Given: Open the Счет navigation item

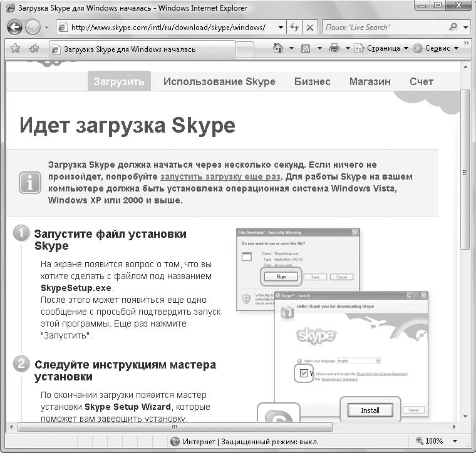Looking at the screenshot, I should click(x=422, y=81).
